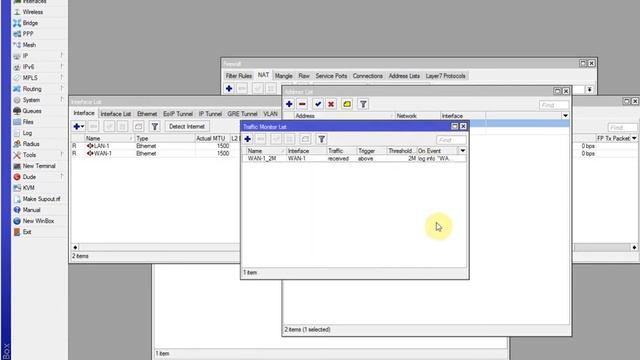640x360 pixels.
Task: Click left arrow of Interface List scrollbar
Action: (75, 247)
